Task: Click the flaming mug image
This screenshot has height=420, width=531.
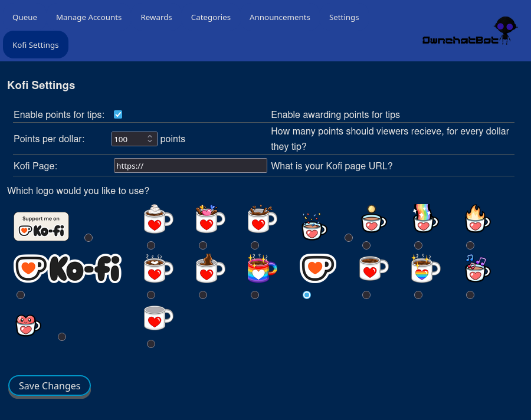Action: 477,219
